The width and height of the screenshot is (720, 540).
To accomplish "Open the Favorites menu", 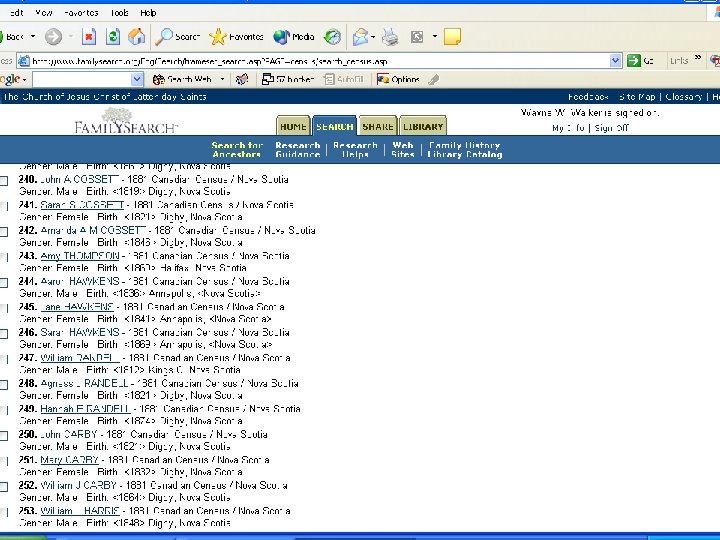I will point(81,13).
